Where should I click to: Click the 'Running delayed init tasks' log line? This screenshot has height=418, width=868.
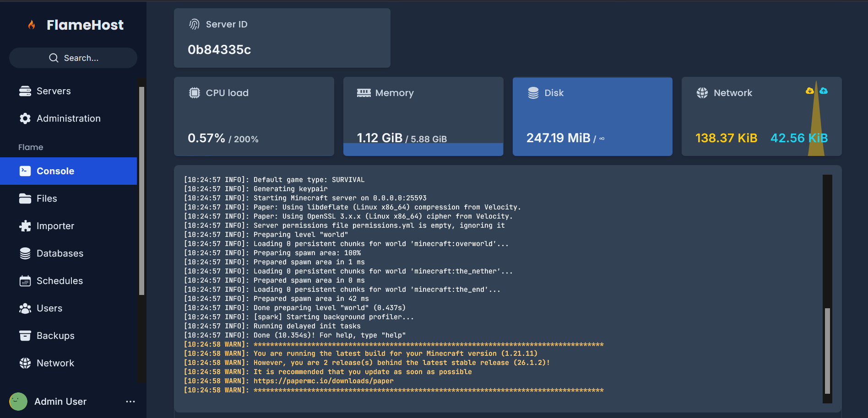point(272,326)
